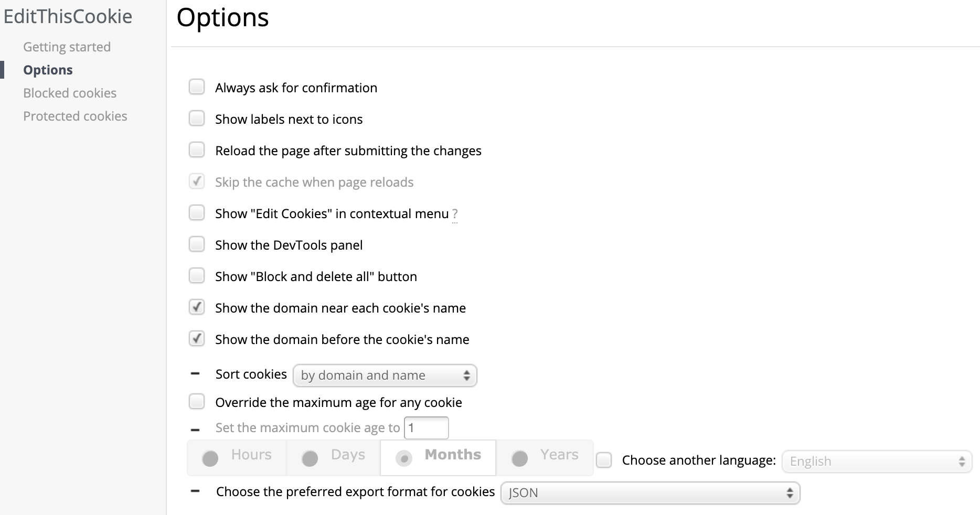Select the 'Years' radio button

519,458
